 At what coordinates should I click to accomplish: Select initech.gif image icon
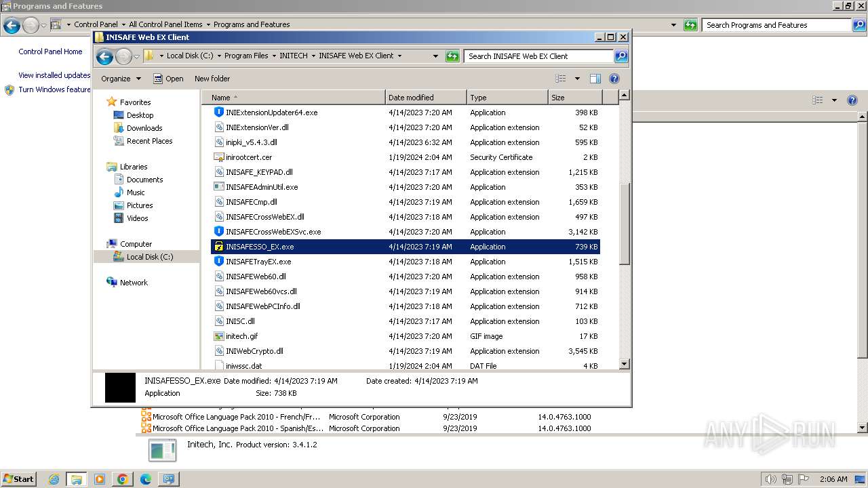[219, 336]
